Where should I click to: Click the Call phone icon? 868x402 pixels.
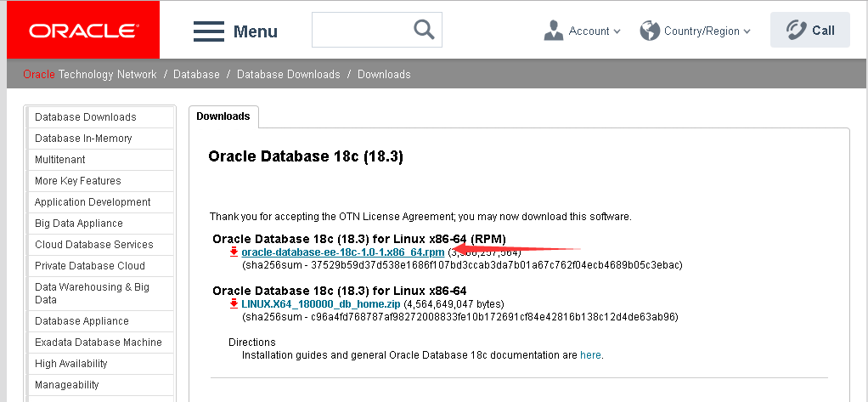pos(796,30)
